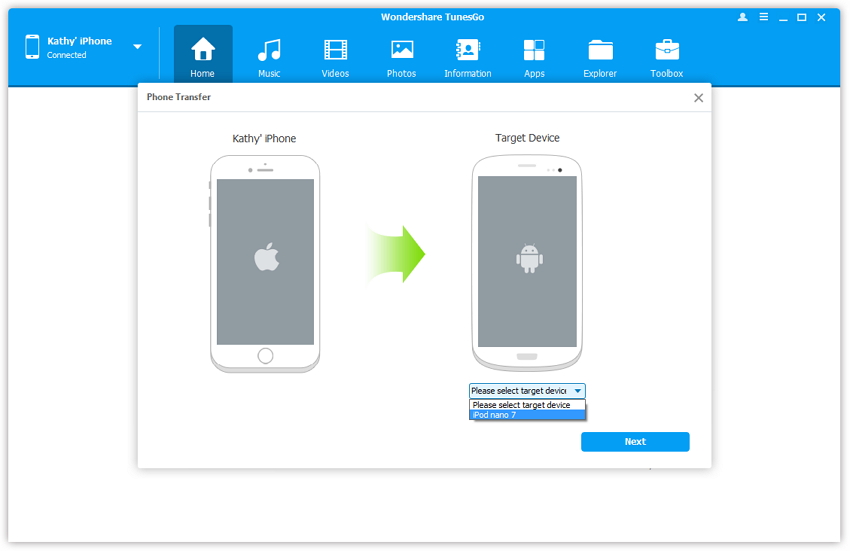Screen dimensions: 850x551
Task: Click the connected iPhone device icon
Action: click(x=32, y=47)
